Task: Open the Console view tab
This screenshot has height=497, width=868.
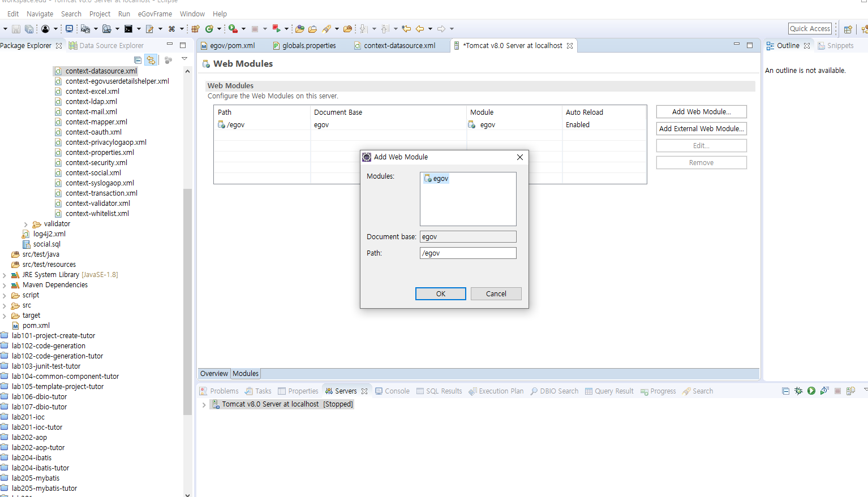Action: (392, 391)
